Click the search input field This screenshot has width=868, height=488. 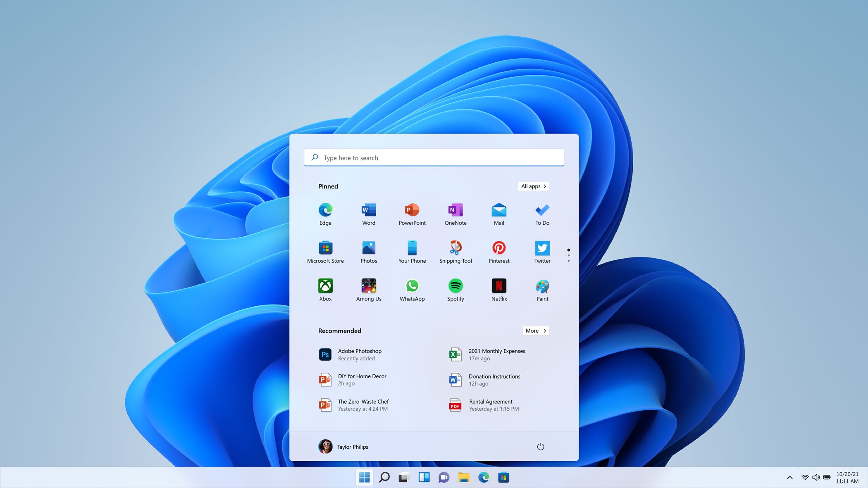coord(434,157)
